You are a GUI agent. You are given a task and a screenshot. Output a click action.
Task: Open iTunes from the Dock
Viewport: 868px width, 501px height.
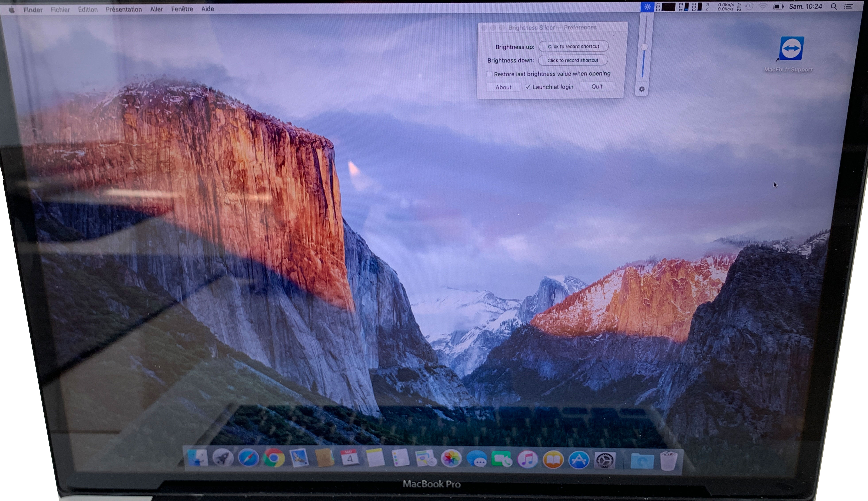pos(527,459)
